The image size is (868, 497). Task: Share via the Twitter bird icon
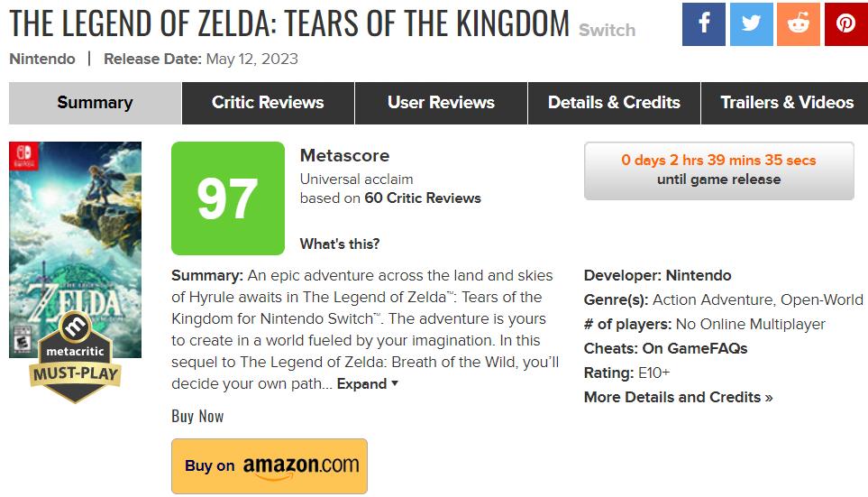pyautogui.click(x=751, y=23)
